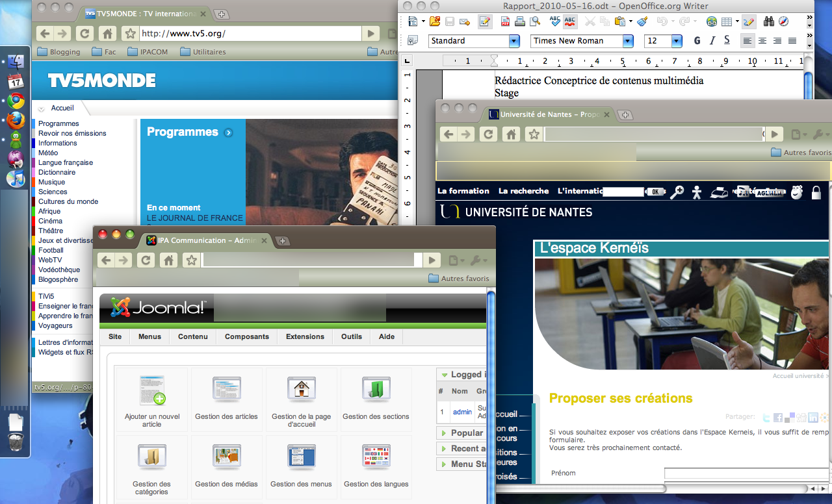
Task: Open the Table dropdown arrow in Writer
Action: click(x=737, y=21)
